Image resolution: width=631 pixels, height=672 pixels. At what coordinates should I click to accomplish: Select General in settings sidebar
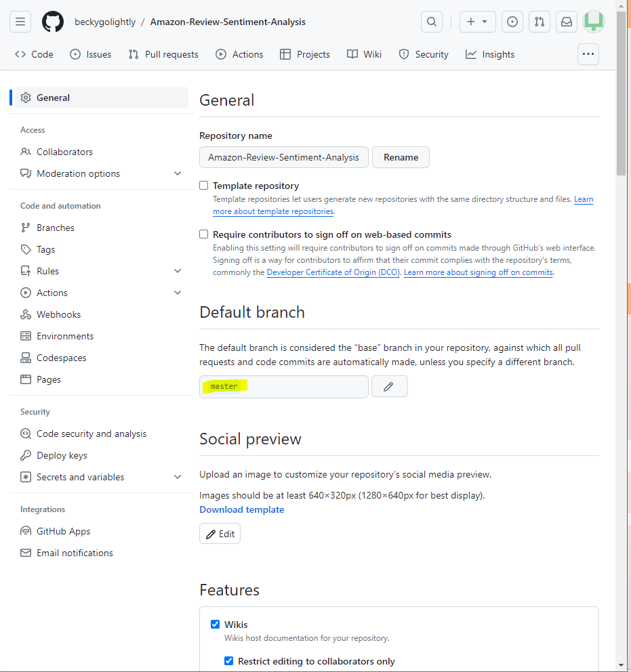pos(102,98)
